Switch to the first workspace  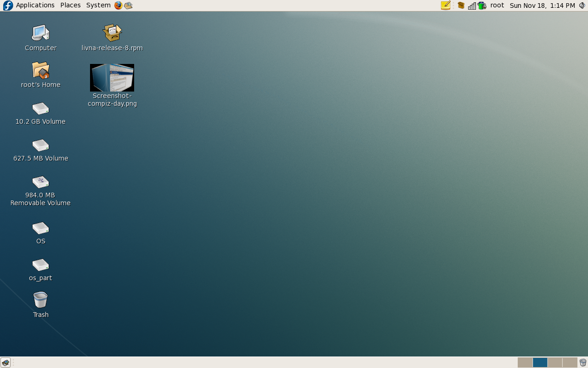click(525, 362)
